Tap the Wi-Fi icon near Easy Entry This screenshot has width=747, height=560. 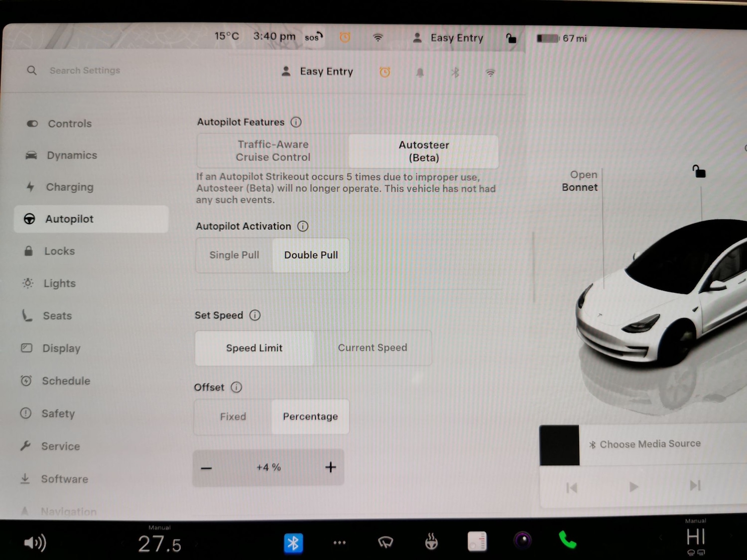coord(490,73)
